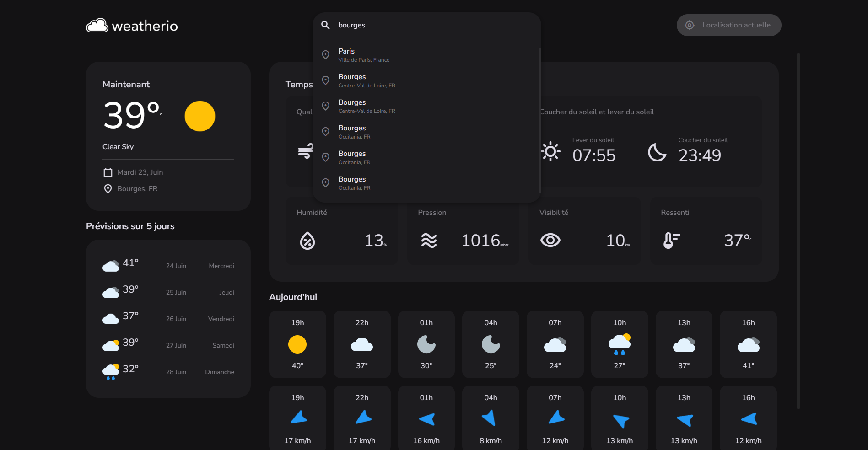Screen dimensions: 868x450
Task: Click the search field containing bourges
Action: point(427,25)
